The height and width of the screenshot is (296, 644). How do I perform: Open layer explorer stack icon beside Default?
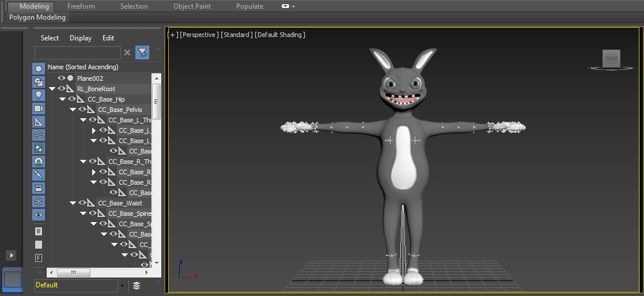pyautogui.click(x=137, y=285)
